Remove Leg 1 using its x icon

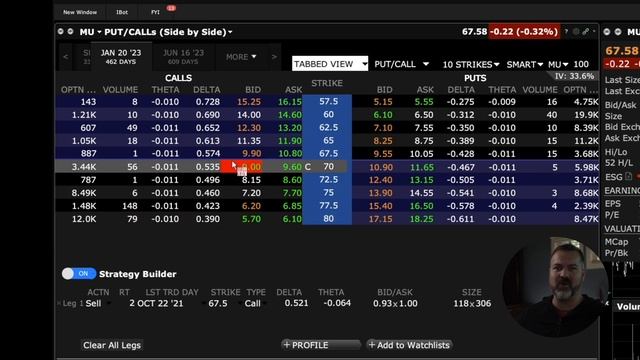[59, 303]
